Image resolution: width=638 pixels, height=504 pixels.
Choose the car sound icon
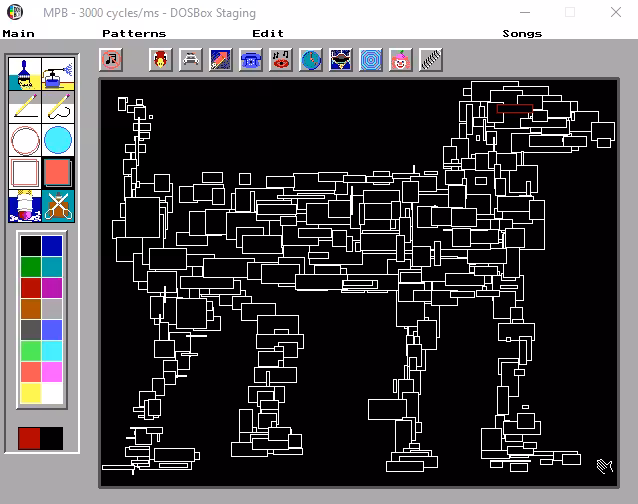tap(191, 60)
